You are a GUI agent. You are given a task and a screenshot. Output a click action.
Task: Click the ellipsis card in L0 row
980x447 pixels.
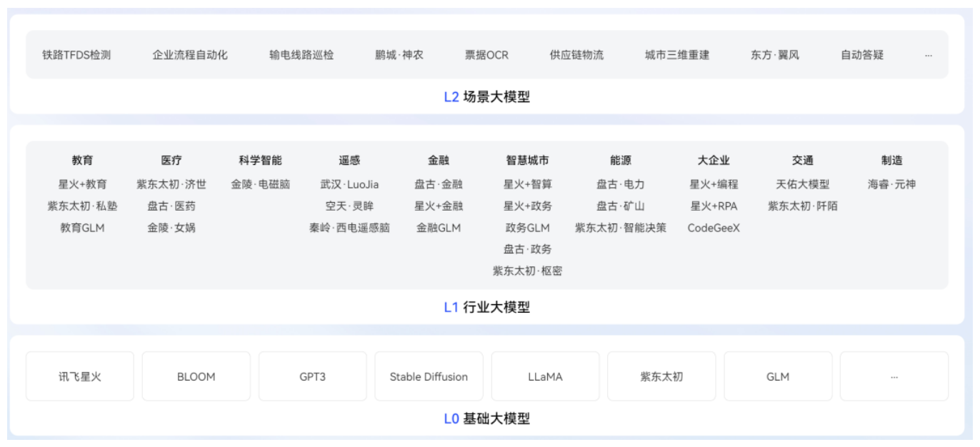pyautogui.click(x=894, y=376)
